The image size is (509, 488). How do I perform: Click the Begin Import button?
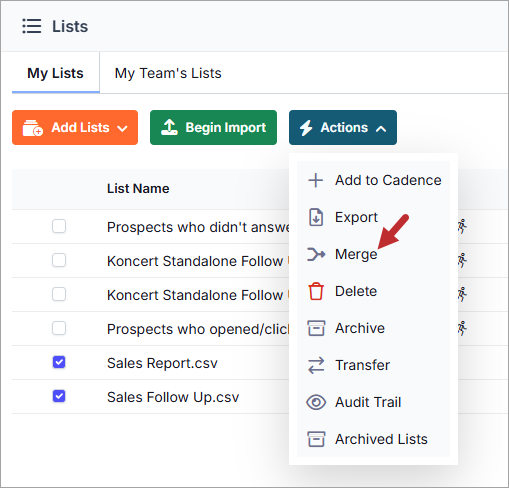pyautogui.click(x=213, y=128)
